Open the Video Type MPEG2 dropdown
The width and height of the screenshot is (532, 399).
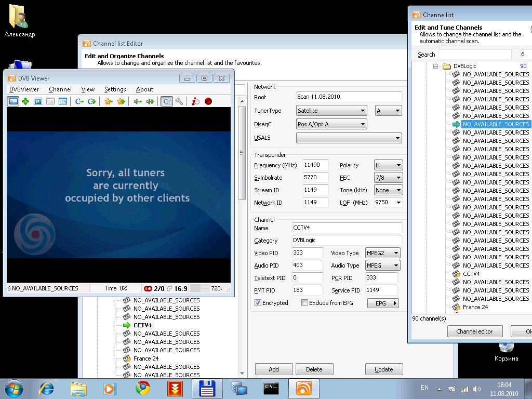point(382,253)
